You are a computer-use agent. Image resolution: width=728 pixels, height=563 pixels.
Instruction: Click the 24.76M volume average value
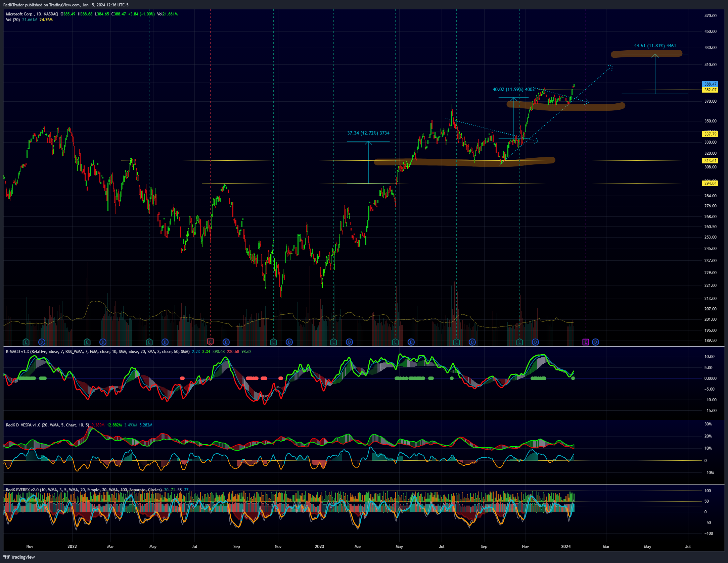(x=46, y=20)
